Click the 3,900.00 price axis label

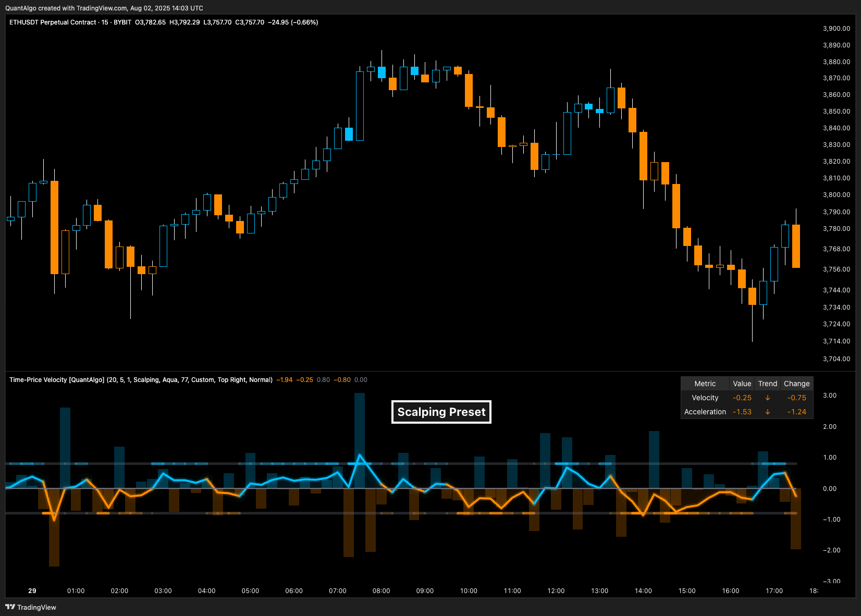[x=837, y=29]
